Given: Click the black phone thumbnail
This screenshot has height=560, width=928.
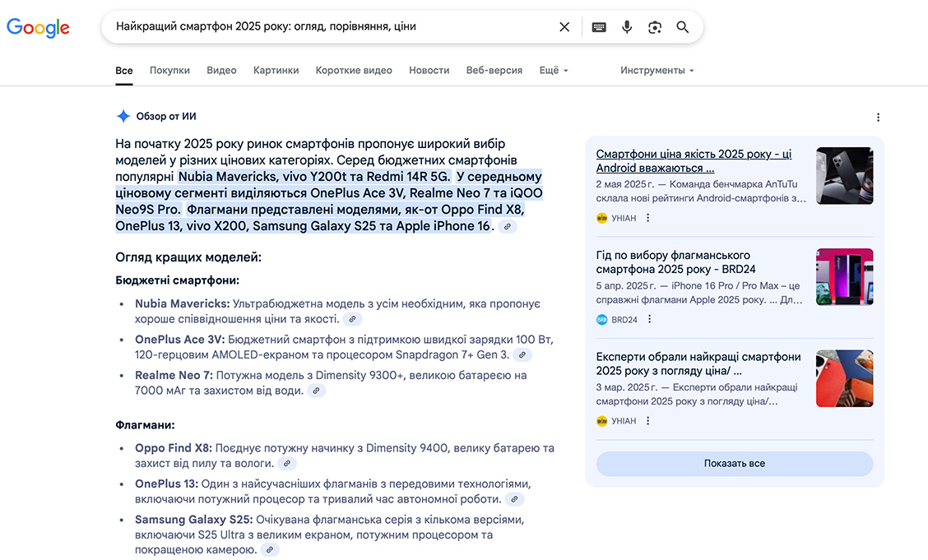Looking at the screenshot, I should coord(845,176).
